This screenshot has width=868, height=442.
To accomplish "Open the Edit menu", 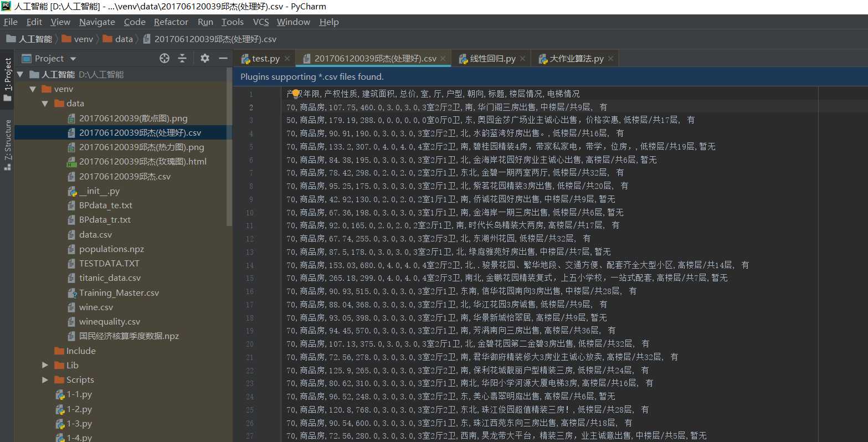I will point(34,22).
